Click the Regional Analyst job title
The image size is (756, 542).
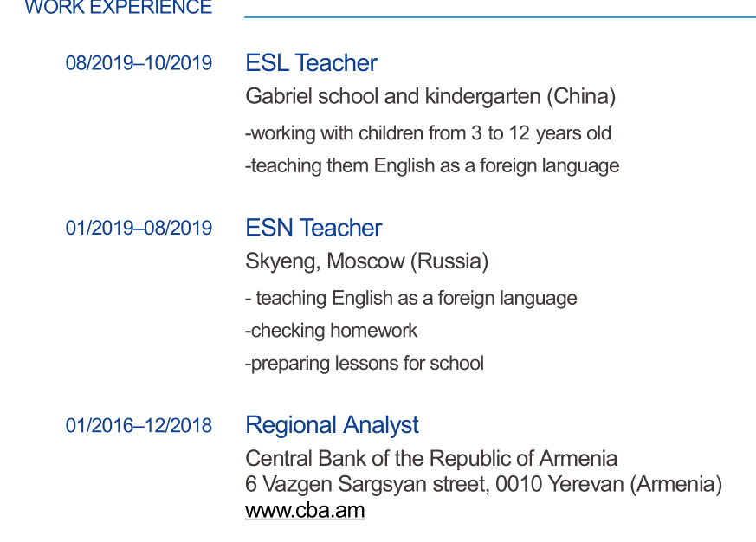pos(332,425)
